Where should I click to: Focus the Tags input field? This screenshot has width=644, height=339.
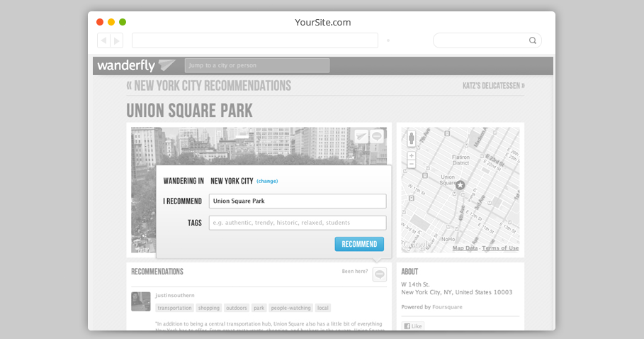[x=297, y=223]
